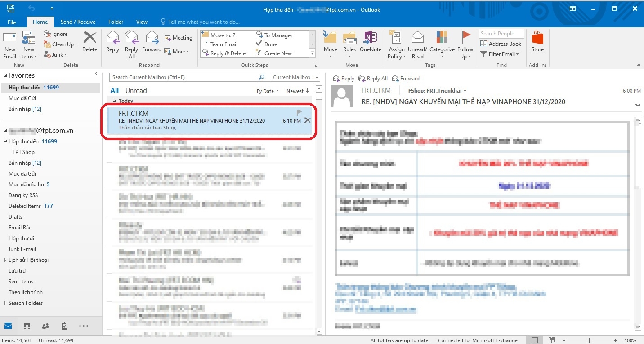644x344 pixels.
Task: Open the OneNote ribbon icon
Action: [x=370, y=44]
